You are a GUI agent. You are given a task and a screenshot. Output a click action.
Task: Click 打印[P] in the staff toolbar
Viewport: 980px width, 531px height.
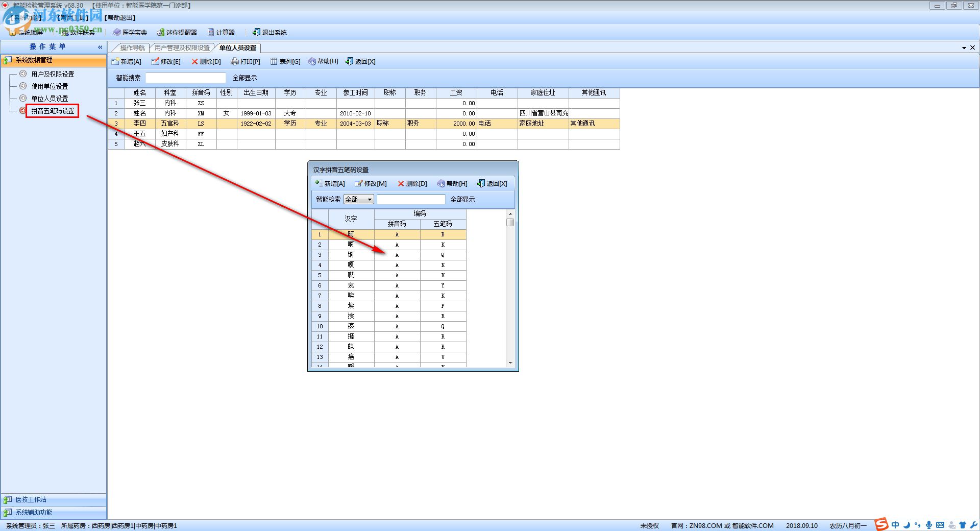(x=246, y=62)
